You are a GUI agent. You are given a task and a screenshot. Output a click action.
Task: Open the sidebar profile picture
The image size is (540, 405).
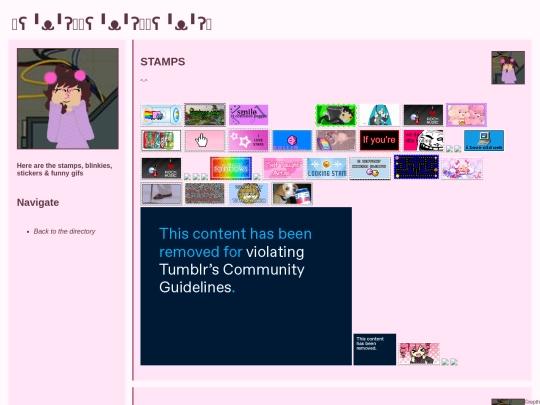click(x=68, y=99)
